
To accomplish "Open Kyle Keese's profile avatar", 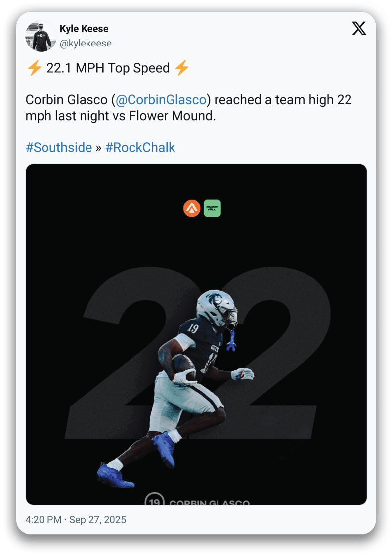I will point(41,36).
